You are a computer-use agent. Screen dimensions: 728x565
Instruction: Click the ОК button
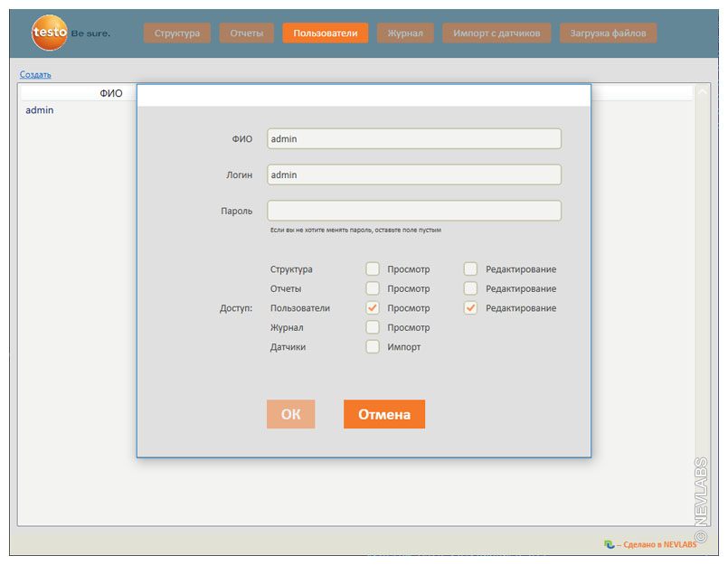(290, 414)
